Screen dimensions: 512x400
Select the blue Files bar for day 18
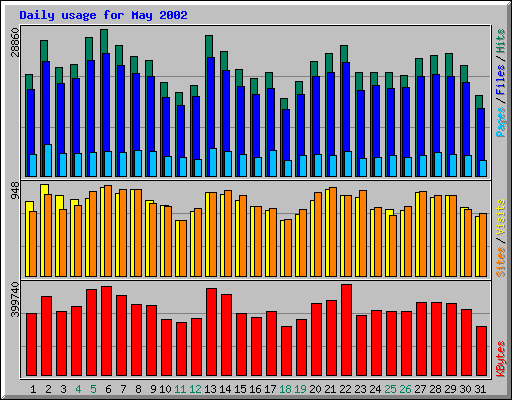(286, 135)
